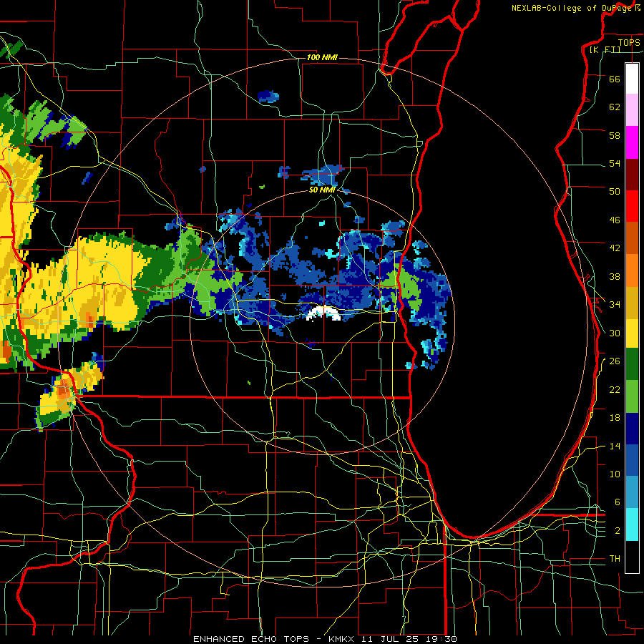Select the 30 value on the legend scale
Viewport: 644px width, 644px height.
[615, 333]
